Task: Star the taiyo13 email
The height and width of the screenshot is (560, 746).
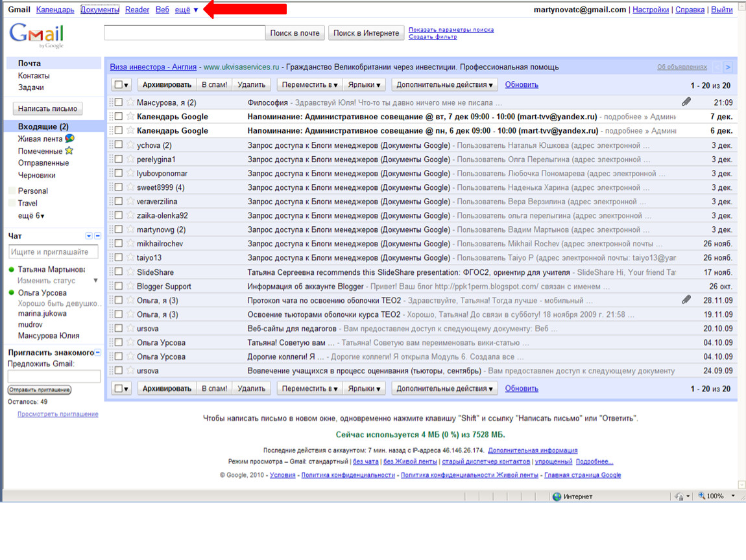Action: tap(130, 258)
